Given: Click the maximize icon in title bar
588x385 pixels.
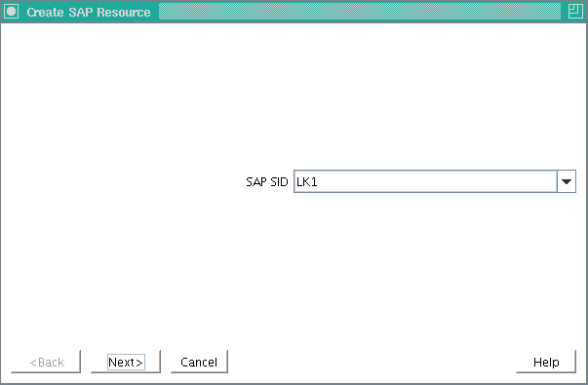Looking at the screenshot, I should [575, 12].
